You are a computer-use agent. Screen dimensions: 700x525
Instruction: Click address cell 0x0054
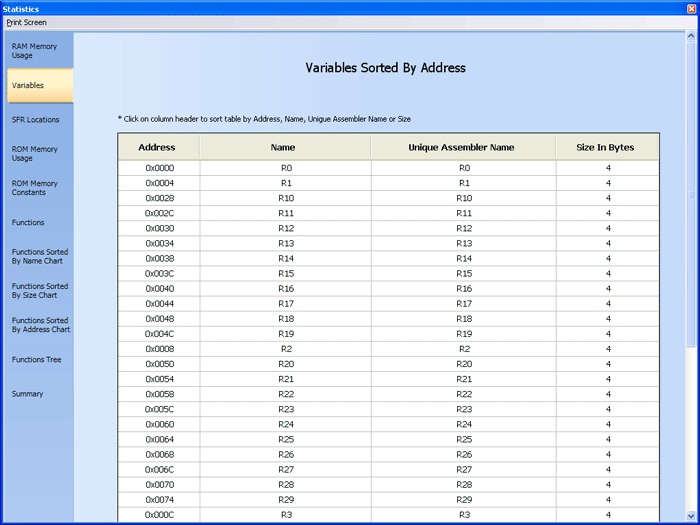(x=159, y=379)
